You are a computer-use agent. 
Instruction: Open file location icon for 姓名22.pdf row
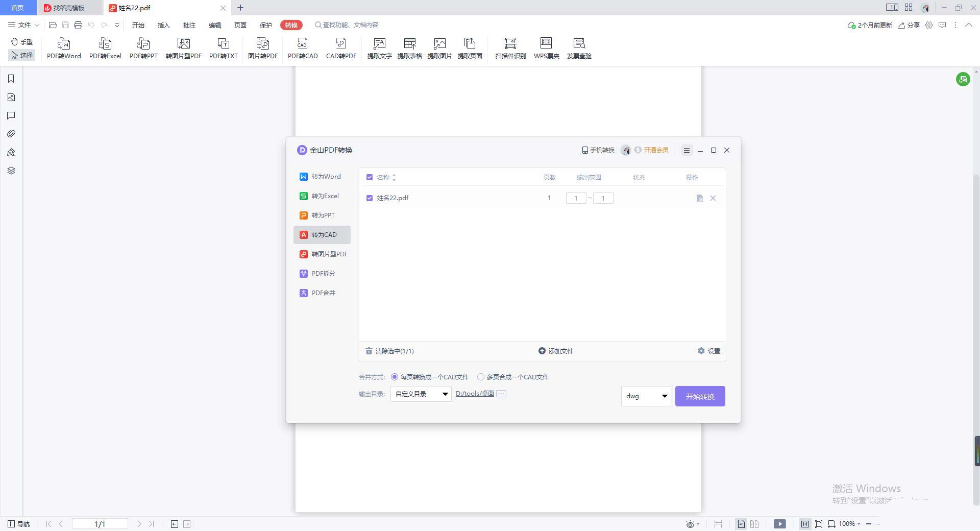click(x=700, y=198)
